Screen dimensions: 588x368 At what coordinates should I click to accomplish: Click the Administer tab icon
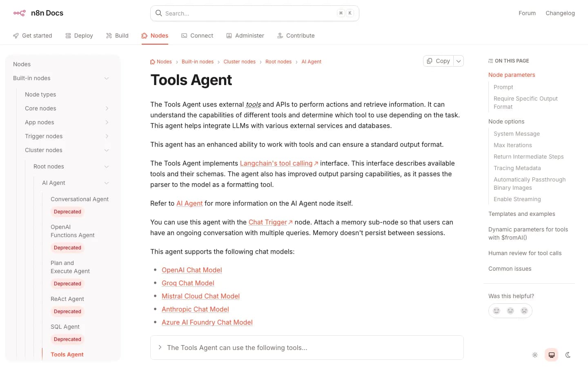[x=229, y=36]
